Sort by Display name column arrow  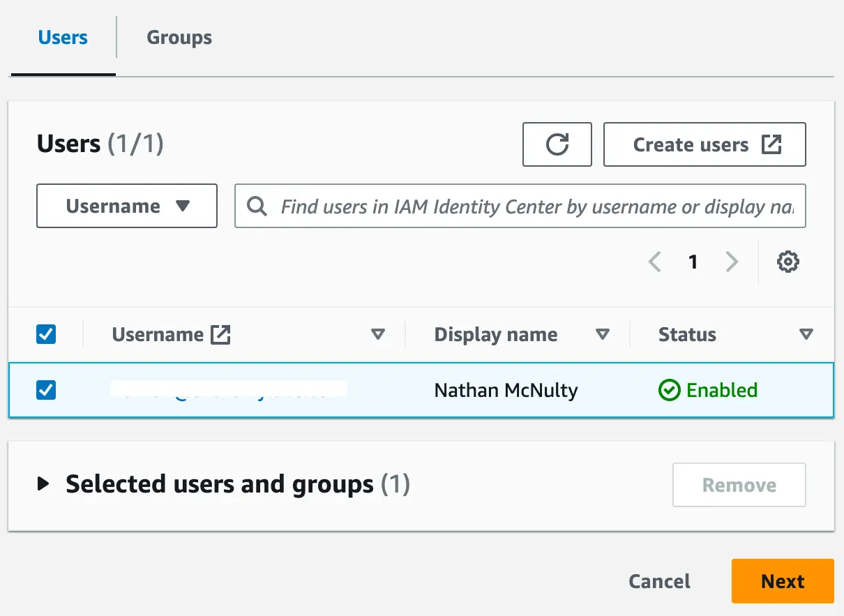603,334
